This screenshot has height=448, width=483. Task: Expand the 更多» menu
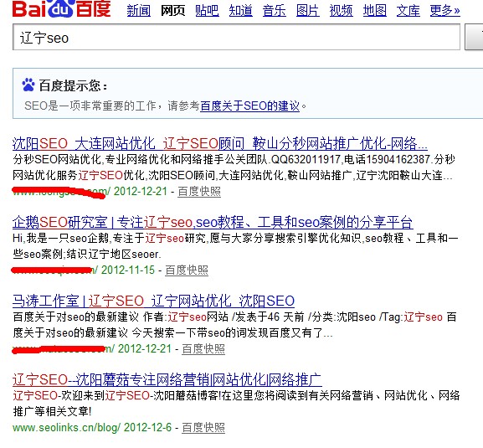(x=444, y=11)
